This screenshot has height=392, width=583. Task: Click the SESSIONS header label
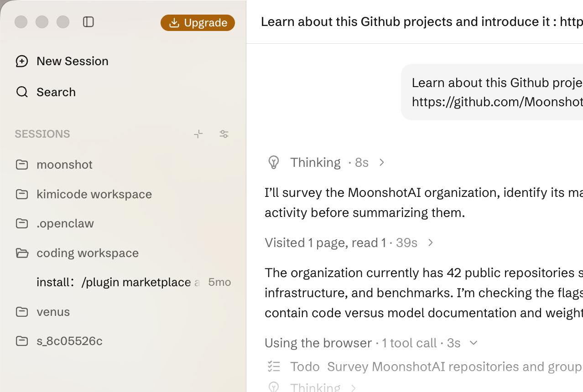click(42, 134)
